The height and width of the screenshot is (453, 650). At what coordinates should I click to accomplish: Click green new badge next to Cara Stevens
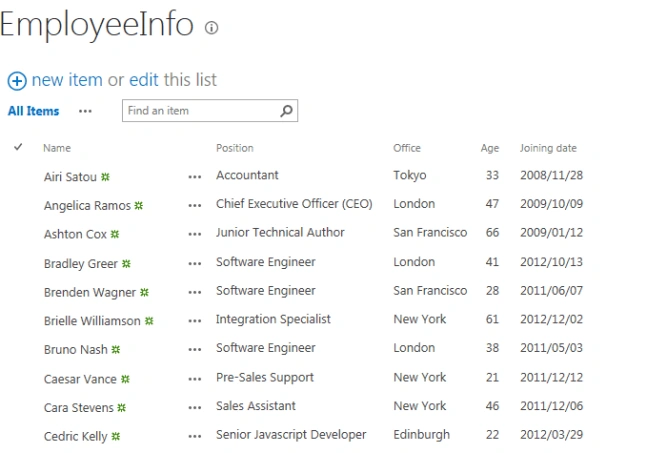coord(121,407)
